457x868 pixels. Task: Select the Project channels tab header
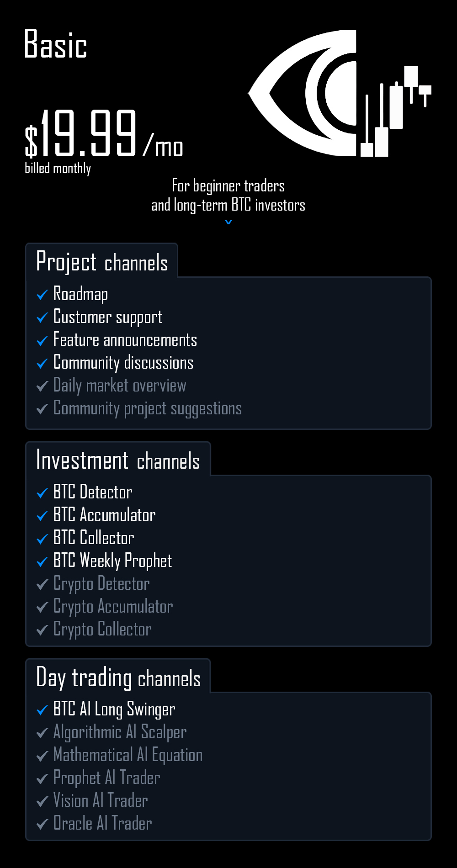pyautogui.click(x=102, y=262)
